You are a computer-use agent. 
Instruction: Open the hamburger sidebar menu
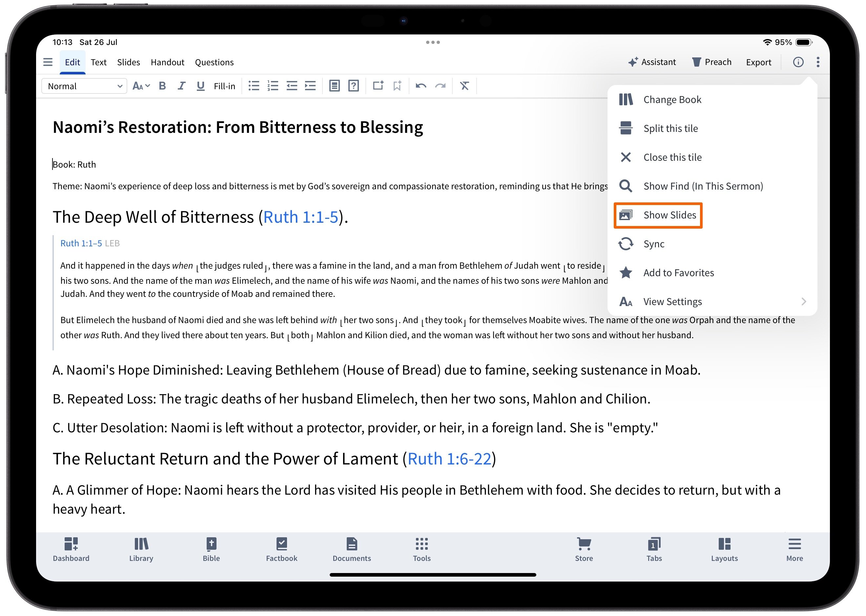click(48, 62)
